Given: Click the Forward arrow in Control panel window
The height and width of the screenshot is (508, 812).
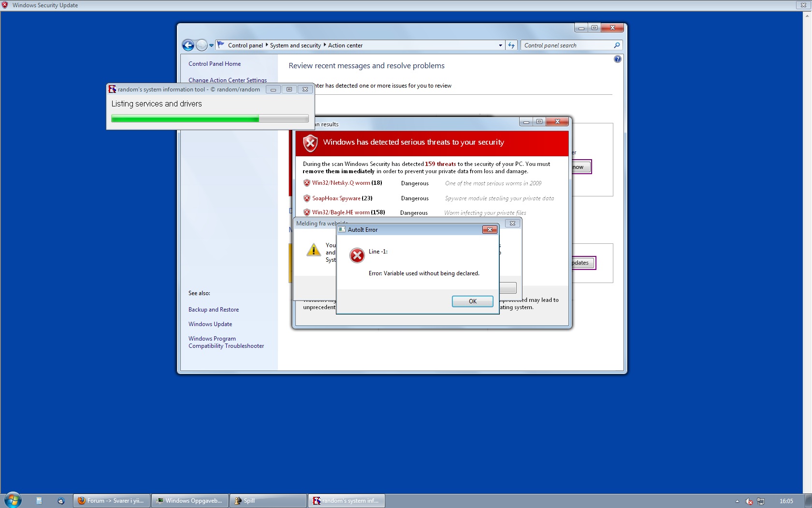Looking at the screenshot, I should click(202, 45).
